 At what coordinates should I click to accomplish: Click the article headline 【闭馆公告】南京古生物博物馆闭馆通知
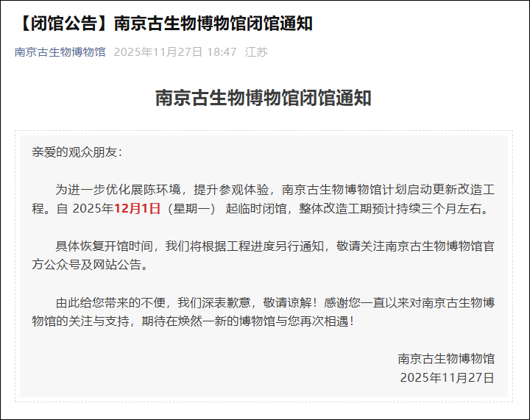(x=166, y=24)
